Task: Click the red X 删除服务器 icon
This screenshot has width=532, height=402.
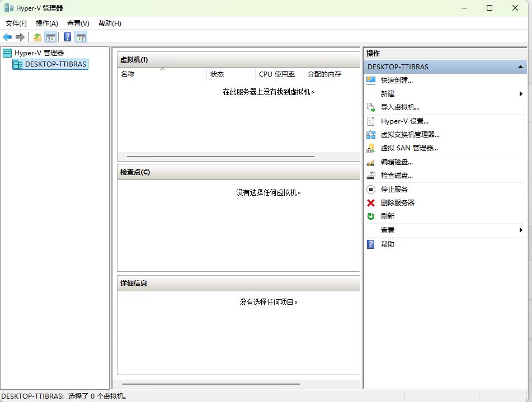Action: [371, 203]
